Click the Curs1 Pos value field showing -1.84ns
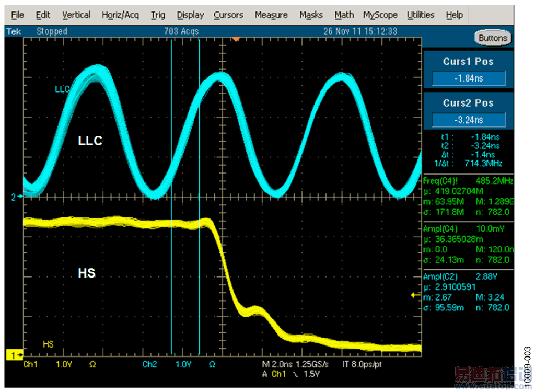The height and width of the screenshot is (392, 535). (468, 78)
